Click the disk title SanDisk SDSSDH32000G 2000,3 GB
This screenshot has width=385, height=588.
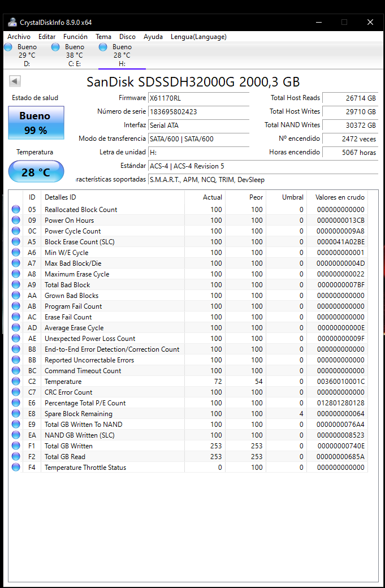point(193,82)
